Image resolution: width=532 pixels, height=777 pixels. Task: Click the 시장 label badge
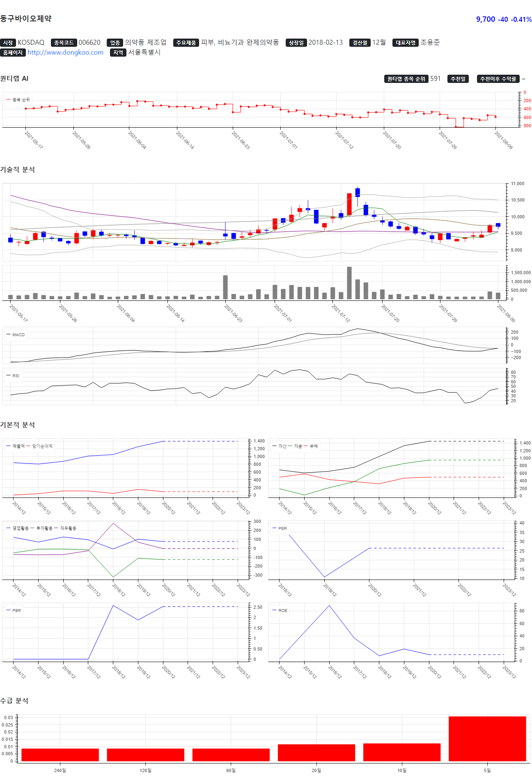tap(8, 43)
